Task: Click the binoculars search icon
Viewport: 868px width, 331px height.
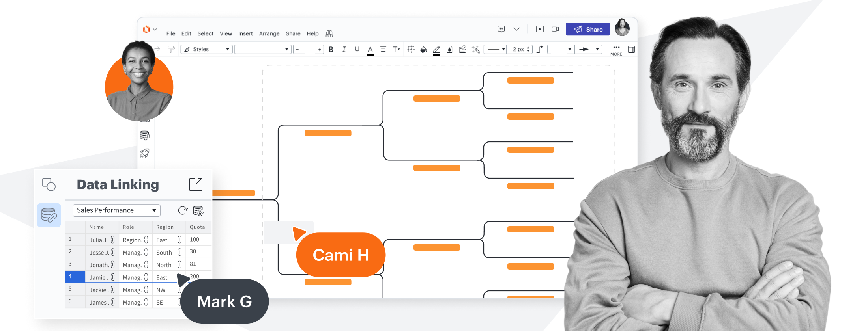Action: (x=329, y=34)
